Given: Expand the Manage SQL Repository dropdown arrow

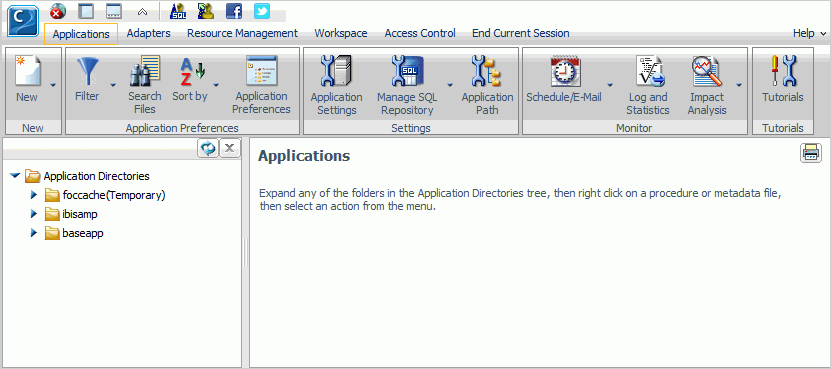Looking at the screenshot, I should click(450, 84).
